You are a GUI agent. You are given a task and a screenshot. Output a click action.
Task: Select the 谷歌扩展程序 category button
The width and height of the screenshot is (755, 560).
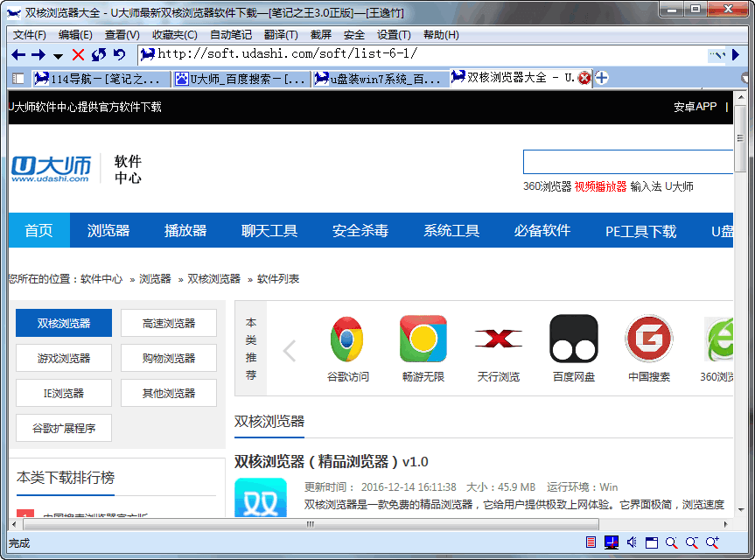pos(64,428)
